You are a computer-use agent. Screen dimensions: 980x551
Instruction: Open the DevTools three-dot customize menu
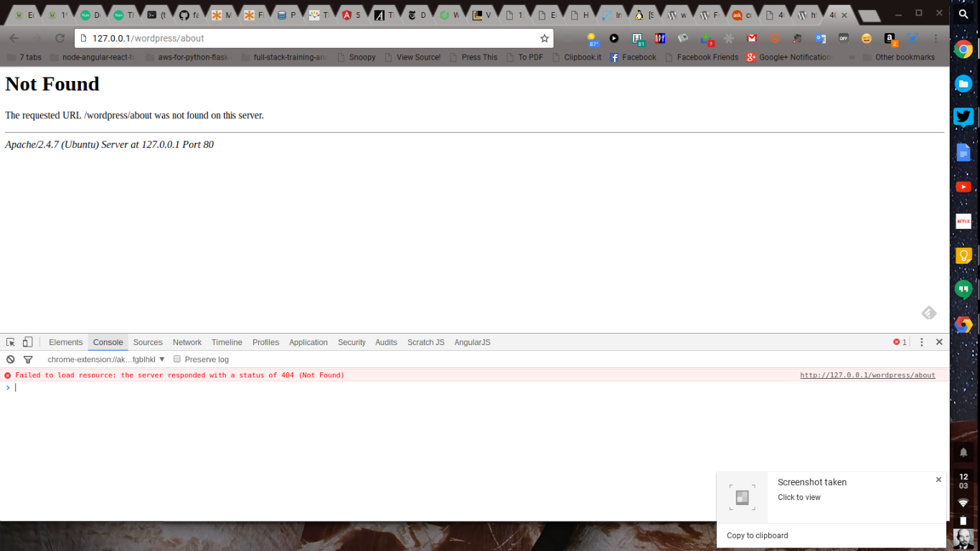point(922,342)
